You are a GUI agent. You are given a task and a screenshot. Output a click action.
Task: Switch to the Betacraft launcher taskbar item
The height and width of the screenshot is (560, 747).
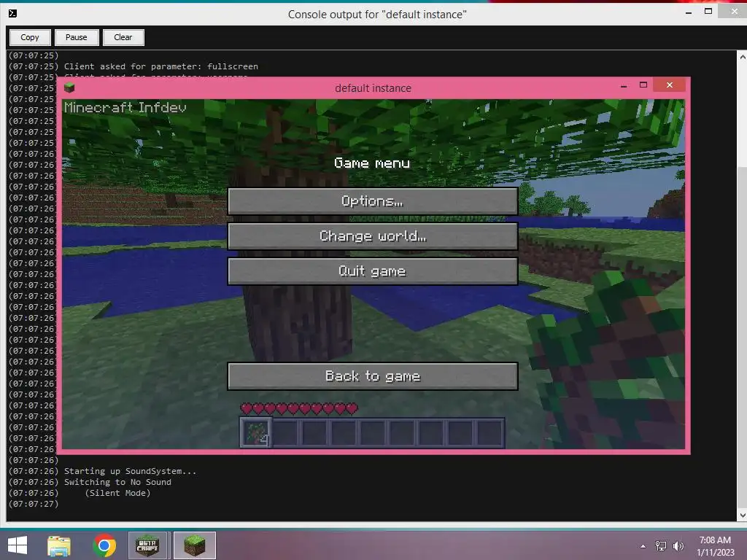[147, 545]
